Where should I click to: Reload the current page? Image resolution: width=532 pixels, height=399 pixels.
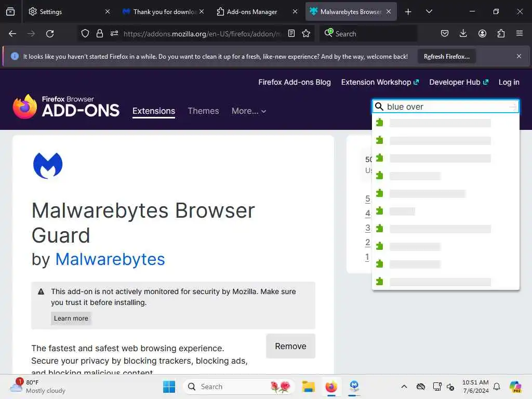point(50,34)
